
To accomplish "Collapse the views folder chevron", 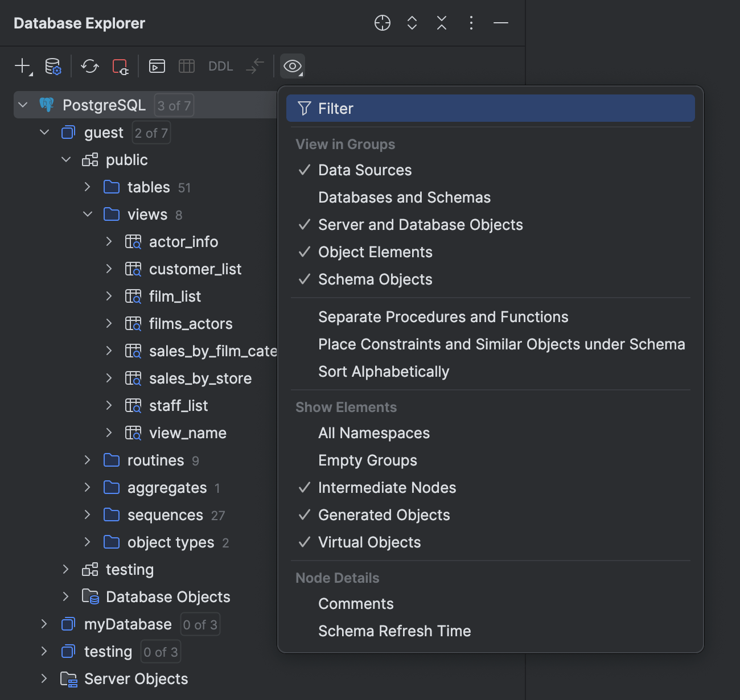I will pos(88,214).
